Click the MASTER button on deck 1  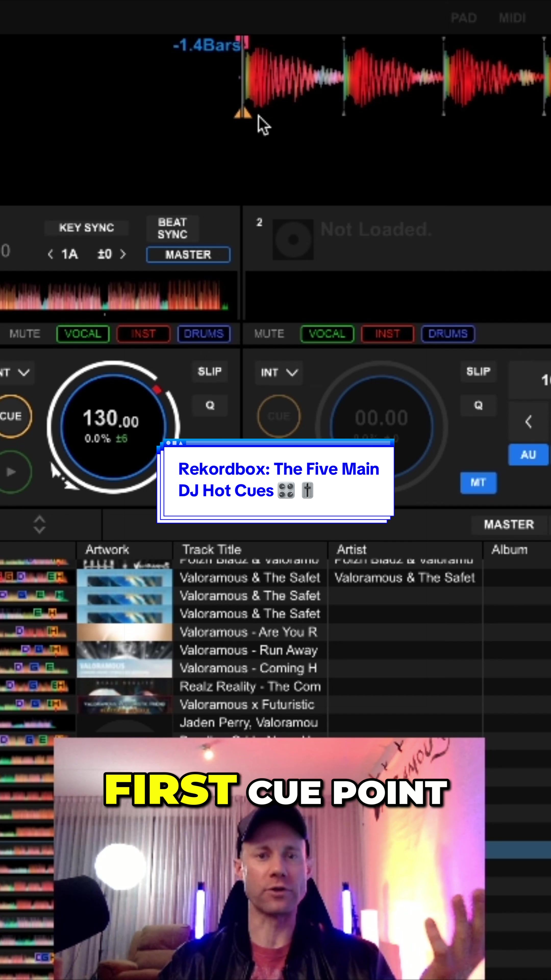click(x=188, y=254)
